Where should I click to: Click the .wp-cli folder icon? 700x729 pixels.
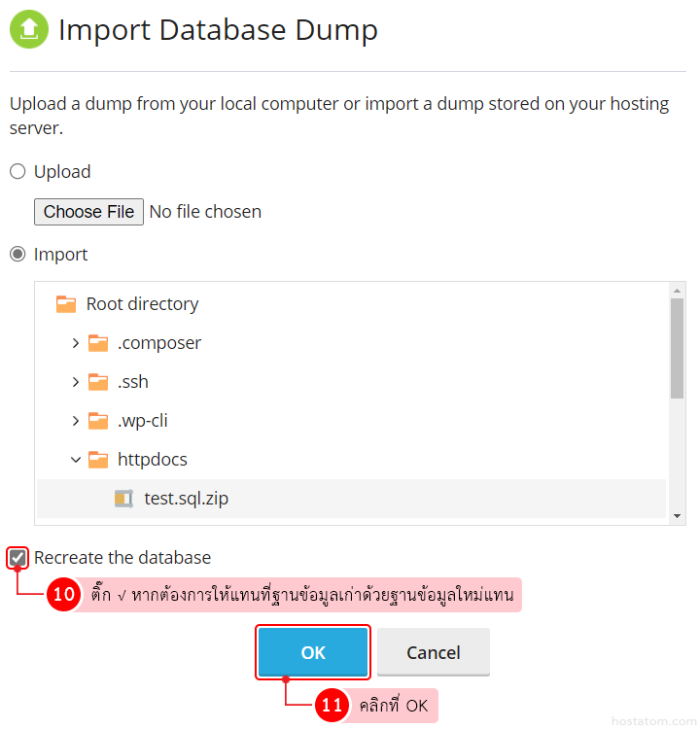coord(98,421)
